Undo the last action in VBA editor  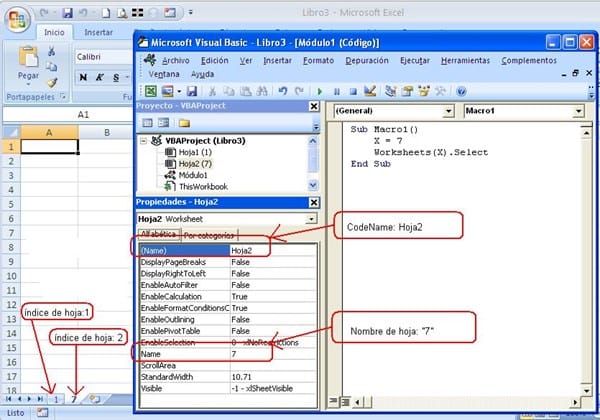pos(283,91)
